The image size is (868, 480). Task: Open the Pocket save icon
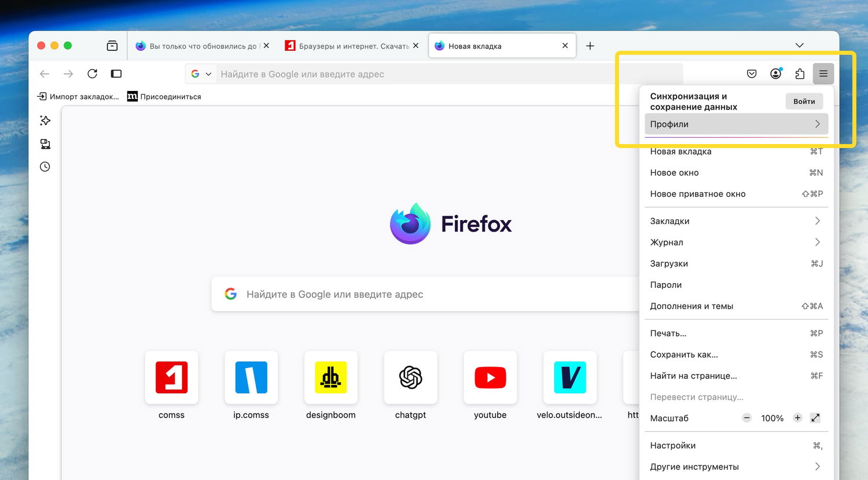click(752, 74)
